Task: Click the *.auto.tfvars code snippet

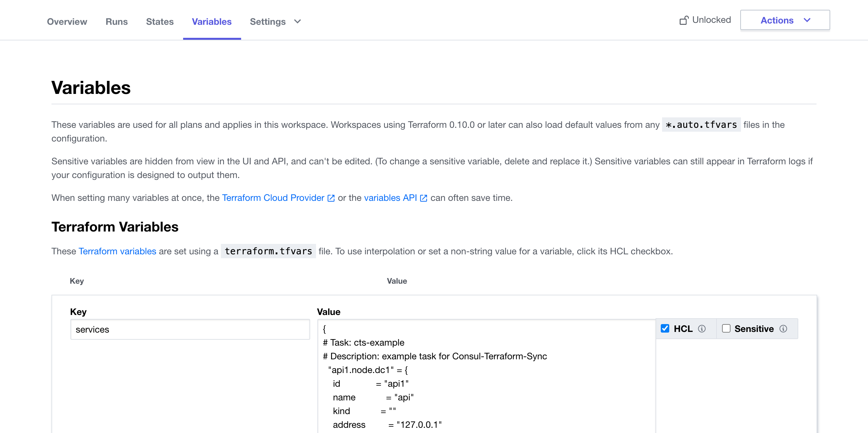Action: (701, 125)
